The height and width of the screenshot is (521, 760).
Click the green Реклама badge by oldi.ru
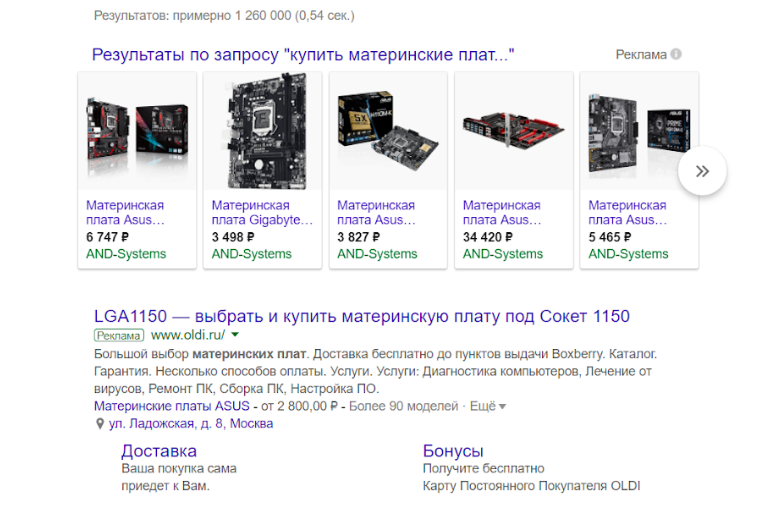119,335
